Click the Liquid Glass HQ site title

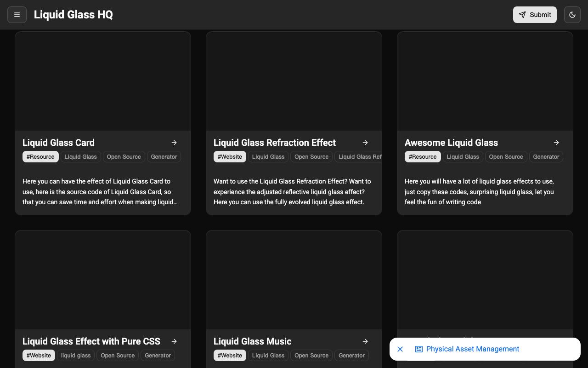click(73, 15)
